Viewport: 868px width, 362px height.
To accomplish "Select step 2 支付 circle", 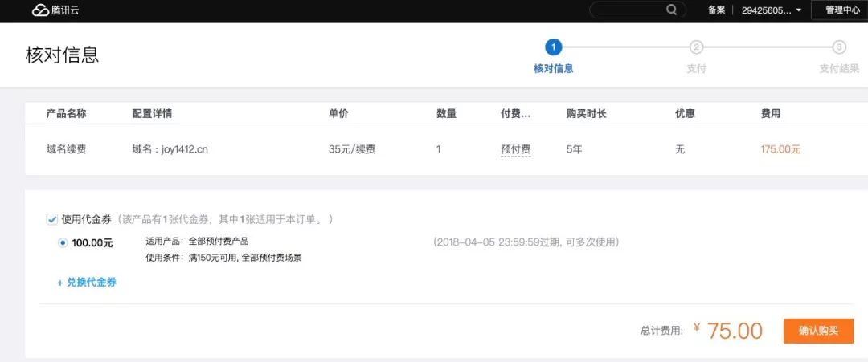I will pos(696,47).
